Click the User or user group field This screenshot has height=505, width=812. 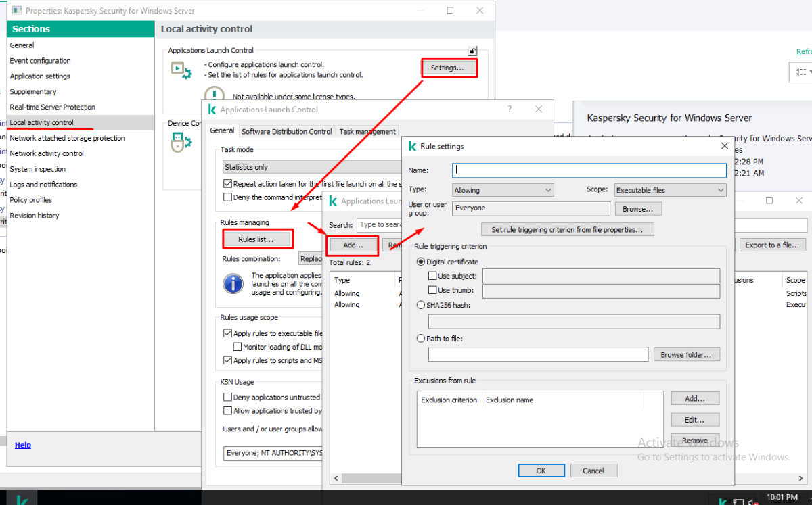(531, 209)
